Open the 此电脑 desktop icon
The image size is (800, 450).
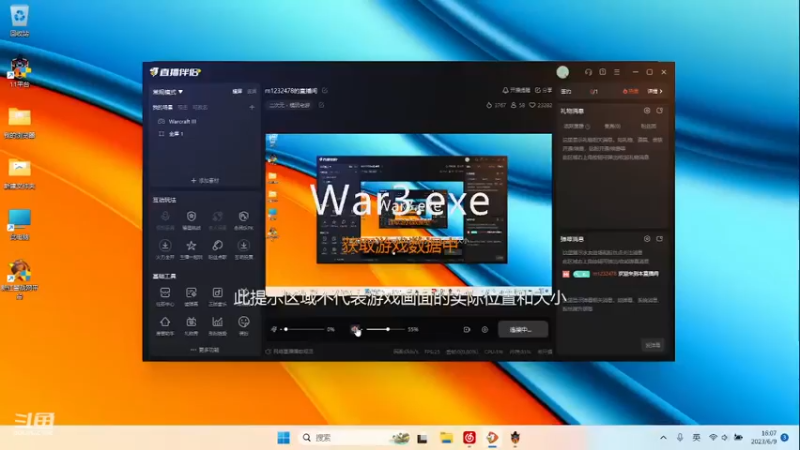[19, 224]
